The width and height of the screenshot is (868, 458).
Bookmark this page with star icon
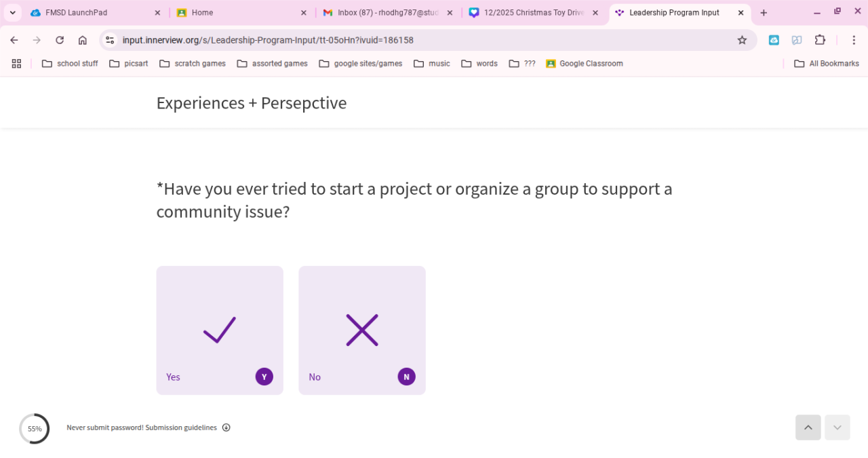742,40
